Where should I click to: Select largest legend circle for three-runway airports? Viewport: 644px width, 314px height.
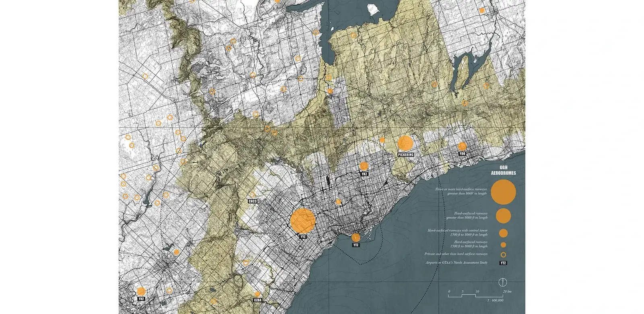pos(503,192)
